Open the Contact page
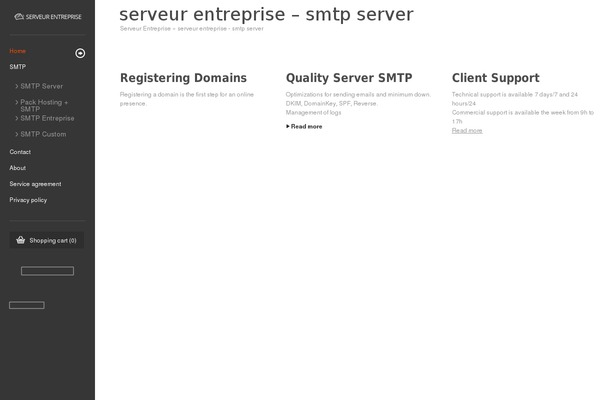The image size is (600, 400). tap(20, 152)
